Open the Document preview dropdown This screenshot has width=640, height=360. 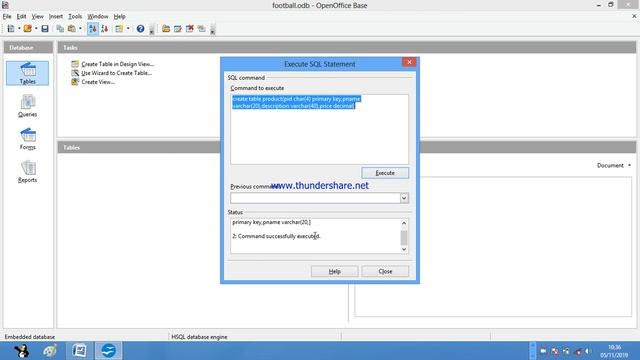[614, 165]
